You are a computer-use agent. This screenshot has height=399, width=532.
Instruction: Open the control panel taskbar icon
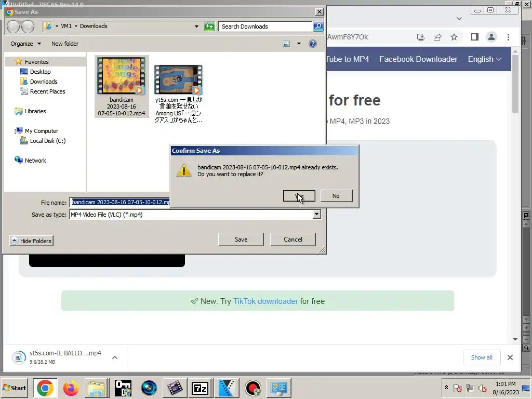279,388
